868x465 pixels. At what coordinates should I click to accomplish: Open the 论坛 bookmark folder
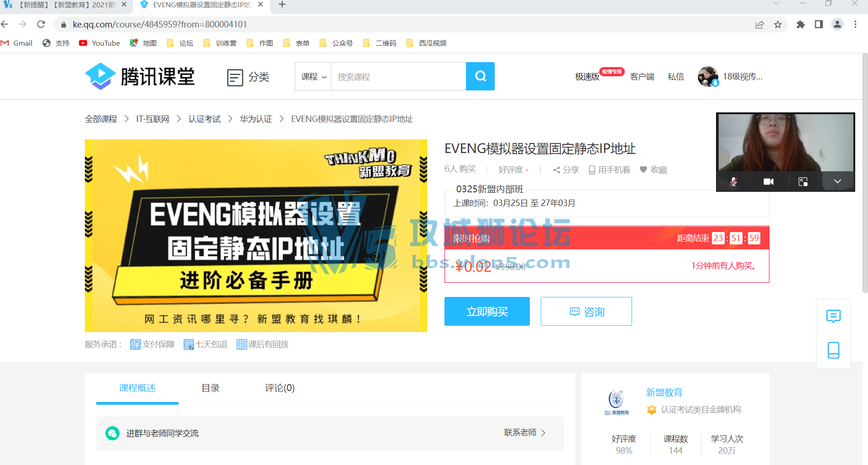pyautogui.click(x=180, y=43)
